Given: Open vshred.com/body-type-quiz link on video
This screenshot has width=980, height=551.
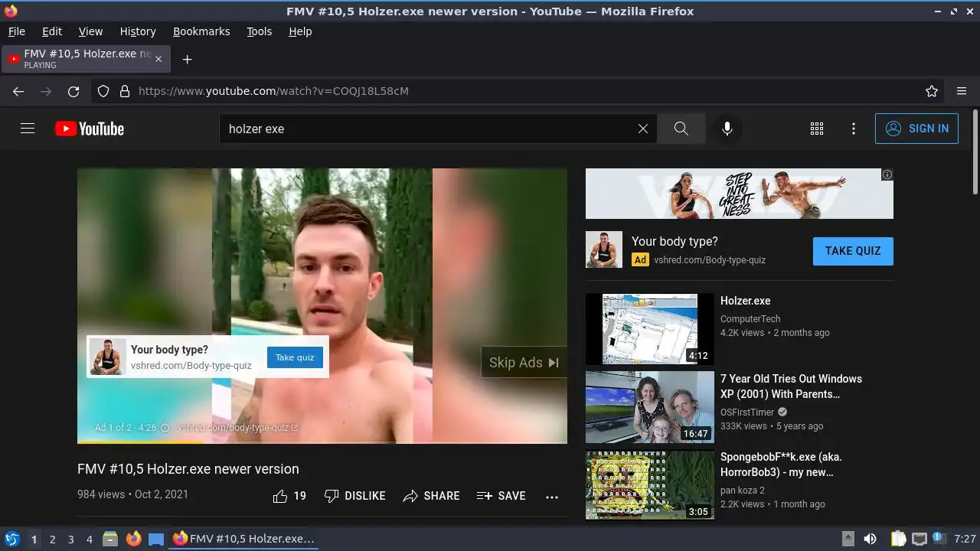Looking at the screenshot, I should point(237,428).
